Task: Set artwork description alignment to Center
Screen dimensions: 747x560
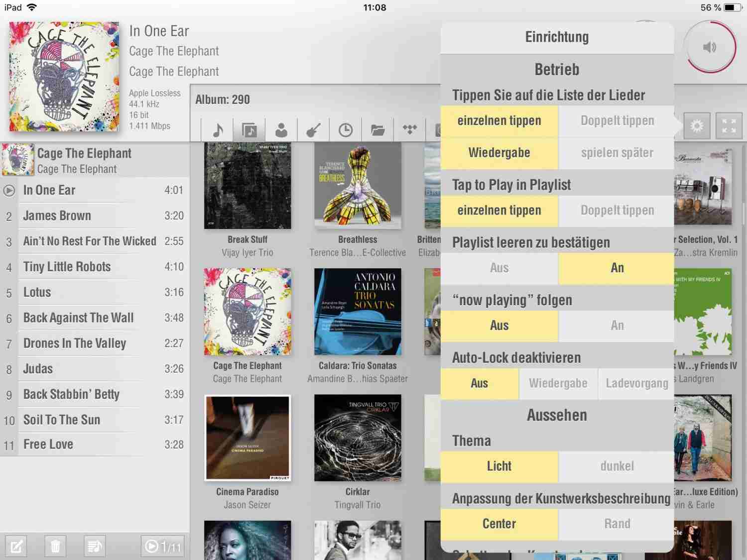Action: tap(499, 524)
